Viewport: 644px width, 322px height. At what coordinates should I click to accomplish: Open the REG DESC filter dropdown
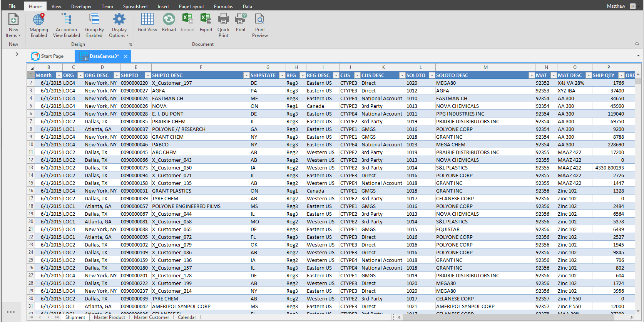pos(336,75)
